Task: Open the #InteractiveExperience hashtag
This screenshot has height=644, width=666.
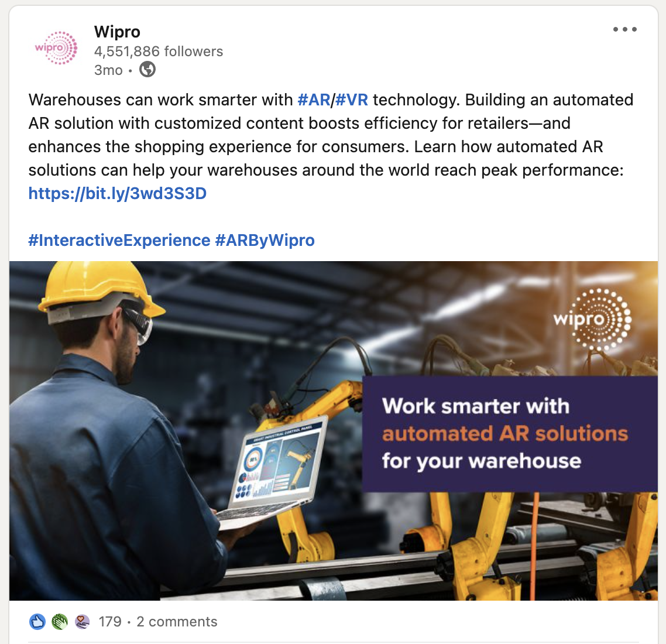Action: click(x=119, y=240)
